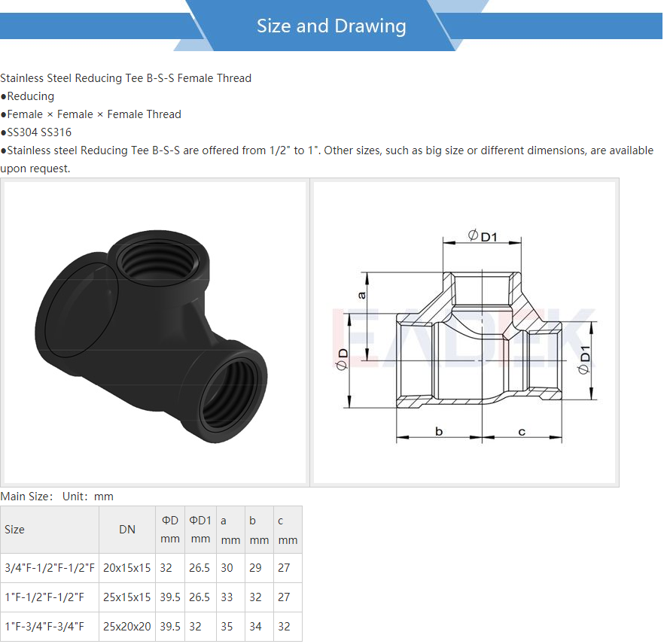The height and width of the screenshot is (644, 664).
Task: Click the Size and Drawing header banner
Action: pyautogui.click(x=331, y=26)
